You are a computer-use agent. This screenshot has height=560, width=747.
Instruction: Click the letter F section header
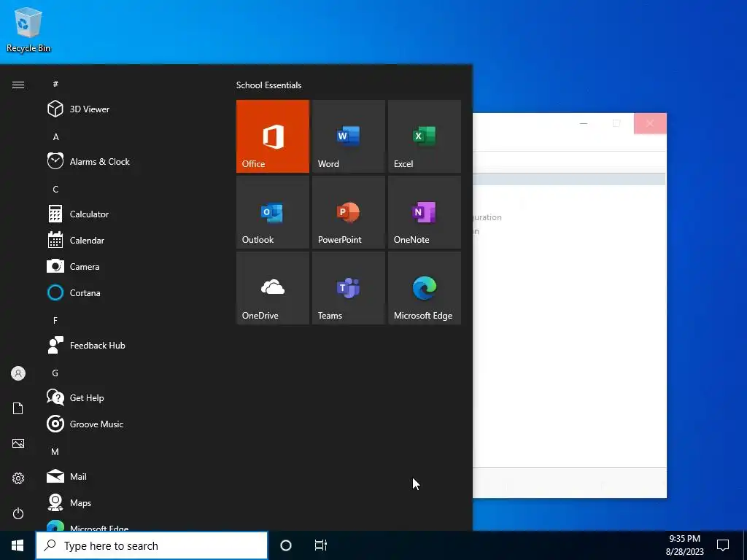55,321
